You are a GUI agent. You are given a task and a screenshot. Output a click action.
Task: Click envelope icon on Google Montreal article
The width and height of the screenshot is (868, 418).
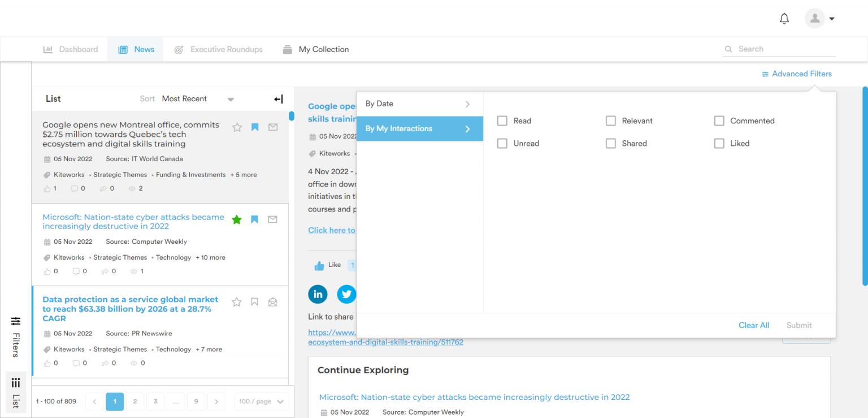point(273,127)
